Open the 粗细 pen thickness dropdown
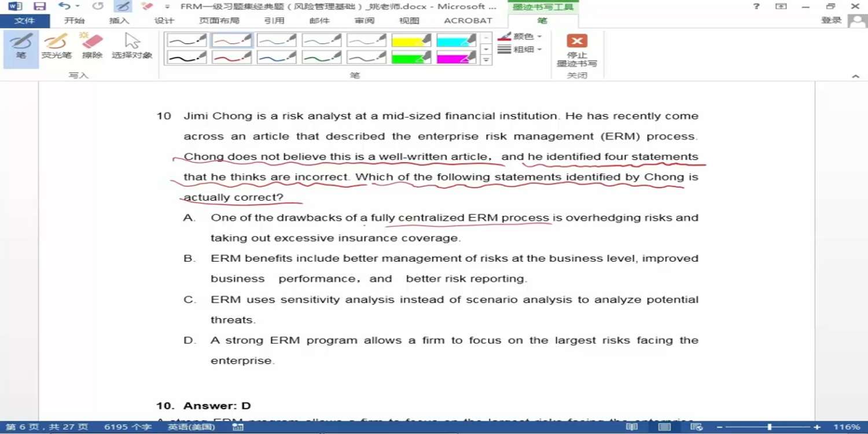This screenshot has width=868, height=434. (520, 50)
